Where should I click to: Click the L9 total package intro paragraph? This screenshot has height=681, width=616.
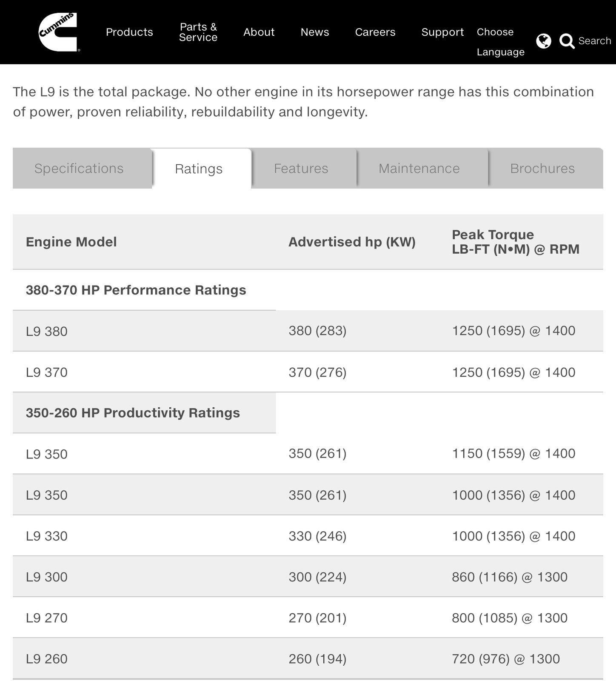[303, 102]
